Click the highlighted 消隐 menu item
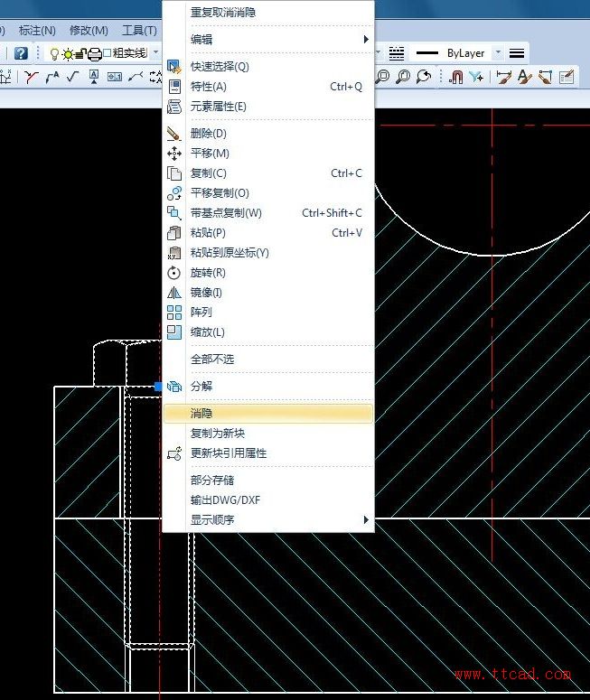This screenshot has height=700, width=590. (x=268, y=414)
